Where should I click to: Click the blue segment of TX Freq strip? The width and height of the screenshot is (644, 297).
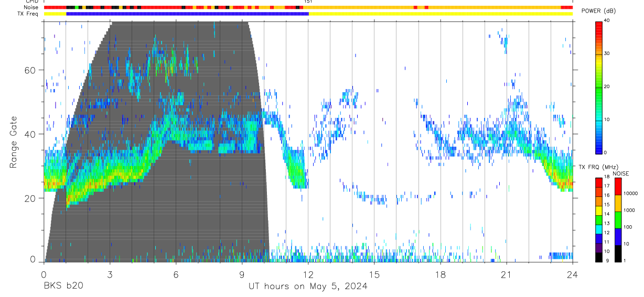tap(187, 14)
